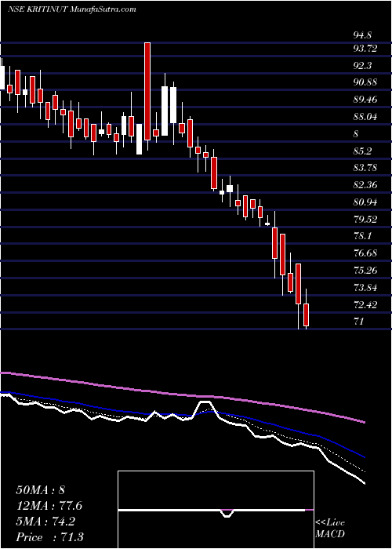
Task: Click the last red candlestick near 71
Action: tap(307, 314)
